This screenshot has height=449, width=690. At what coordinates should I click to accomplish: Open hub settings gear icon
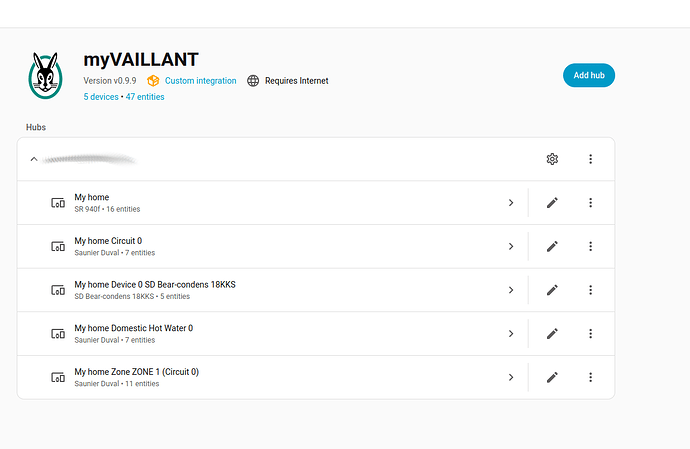click(552, 159)
